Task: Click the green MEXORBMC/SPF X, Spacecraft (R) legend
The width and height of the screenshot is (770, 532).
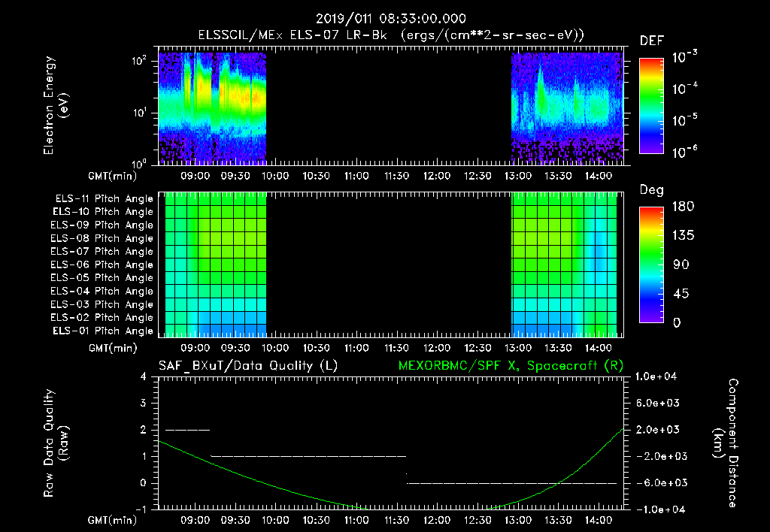Action: pyautogui.click(x=511, y=366)
